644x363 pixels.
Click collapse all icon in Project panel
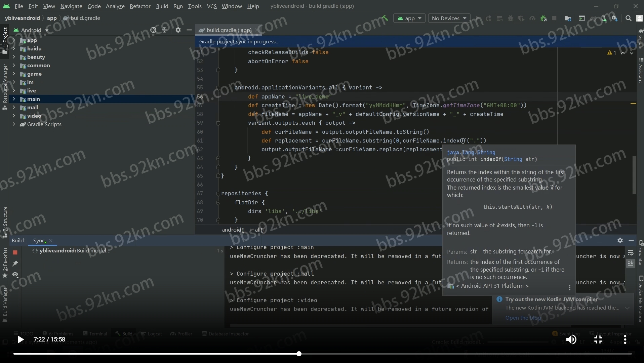tap(165, 30)
